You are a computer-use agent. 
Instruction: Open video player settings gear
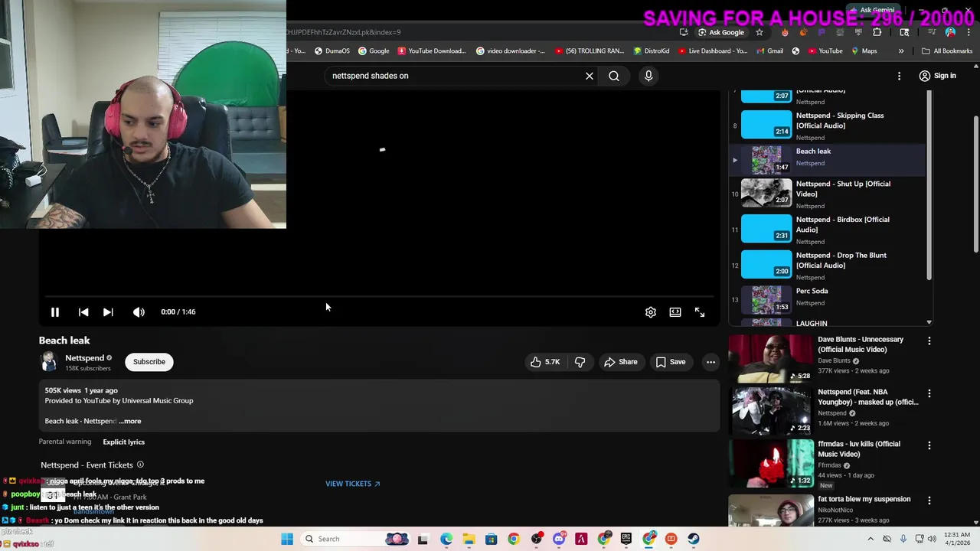coord(650,311)
